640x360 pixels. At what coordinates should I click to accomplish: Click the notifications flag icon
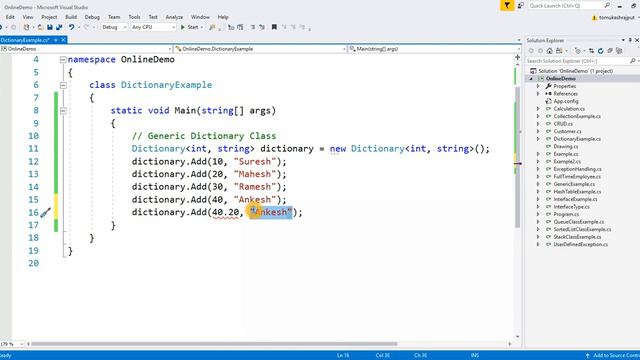click(x=507, y=5)
